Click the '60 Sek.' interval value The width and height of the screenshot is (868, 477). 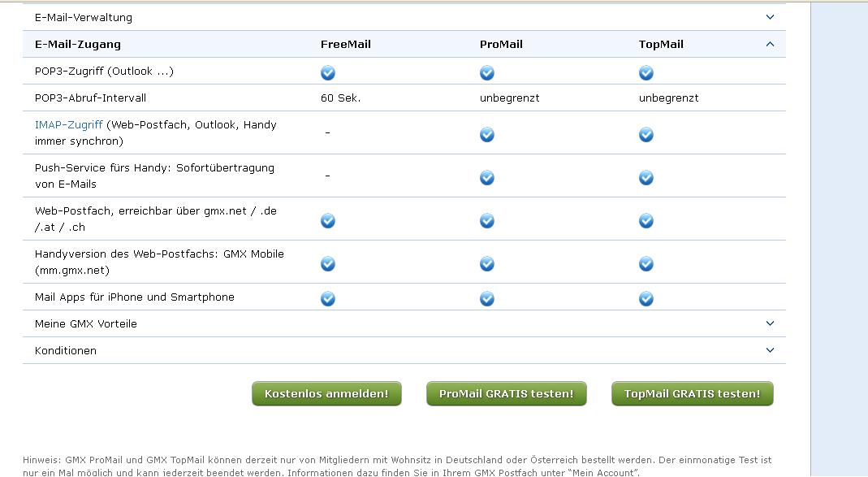(340, 98)
